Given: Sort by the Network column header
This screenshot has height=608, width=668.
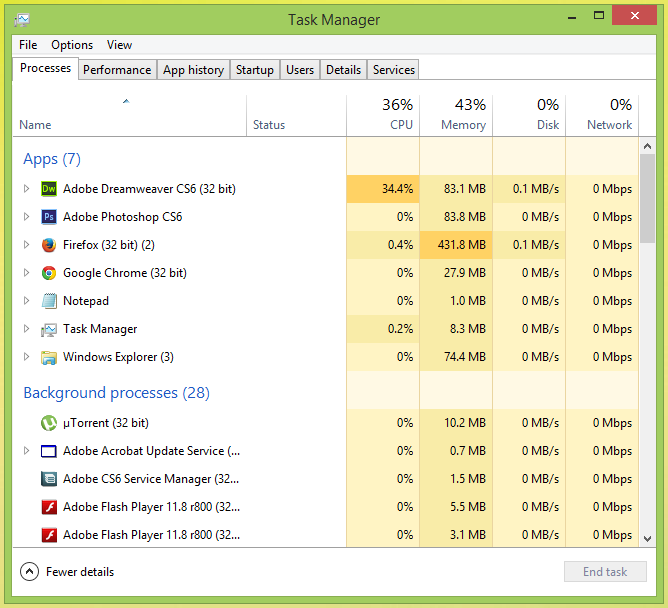Looking at the screenshot, I should [x=602, y=115].
